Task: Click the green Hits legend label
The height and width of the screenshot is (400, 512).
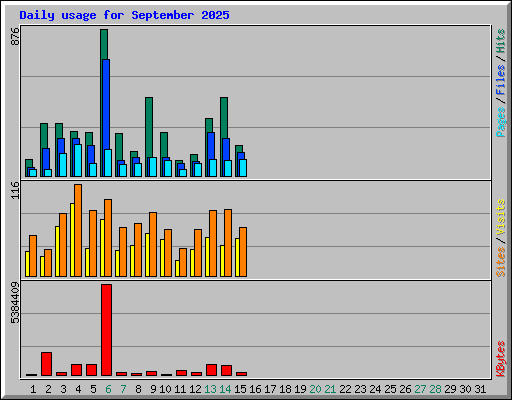Action: point(501,41)
